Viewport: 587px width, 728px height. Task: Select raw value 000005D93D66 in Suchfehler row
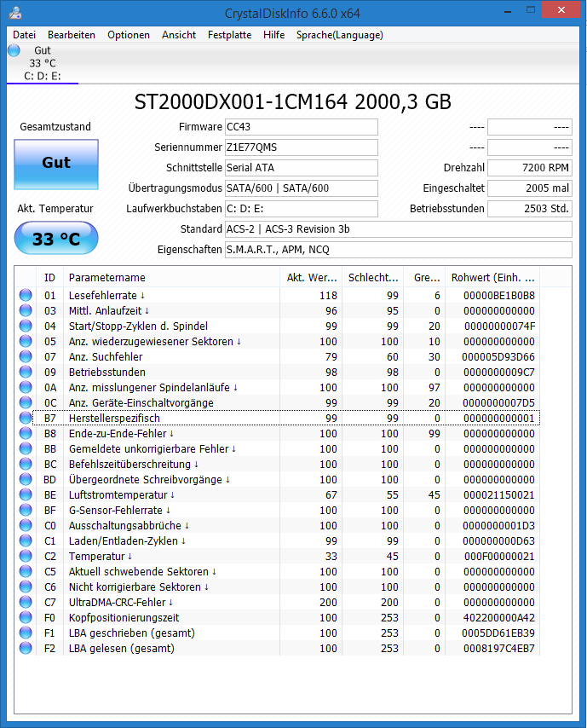point(498,356)
